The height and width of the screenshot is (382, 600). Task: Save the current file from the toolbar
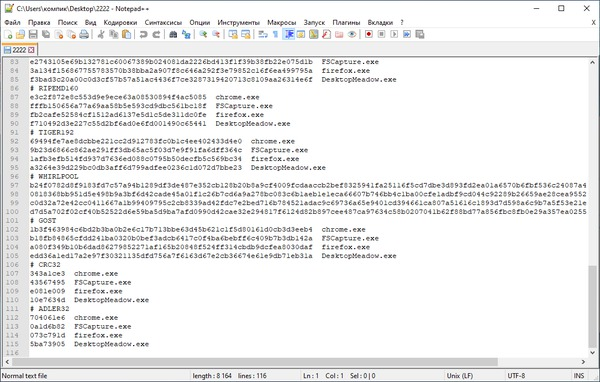tap(33, 34)
